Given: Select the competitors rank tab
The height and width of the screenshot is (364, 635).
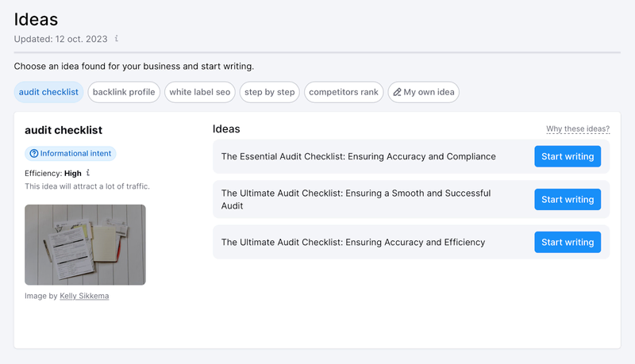Looking at the screenshot, I should 344,92.
